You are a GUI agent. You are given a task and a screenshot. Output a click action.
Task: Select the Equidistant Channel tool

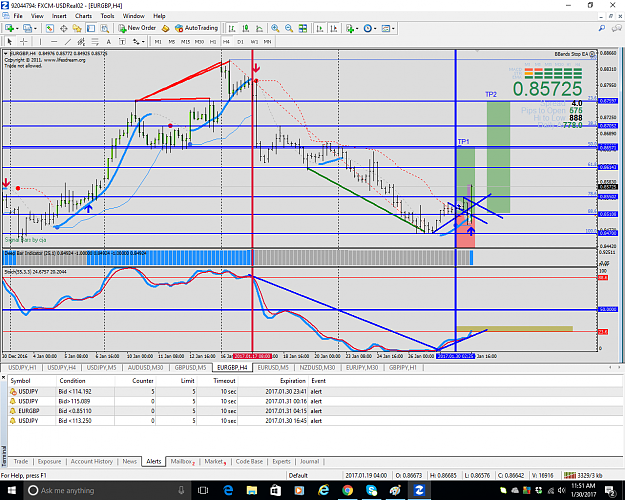[x=81, y=41]
